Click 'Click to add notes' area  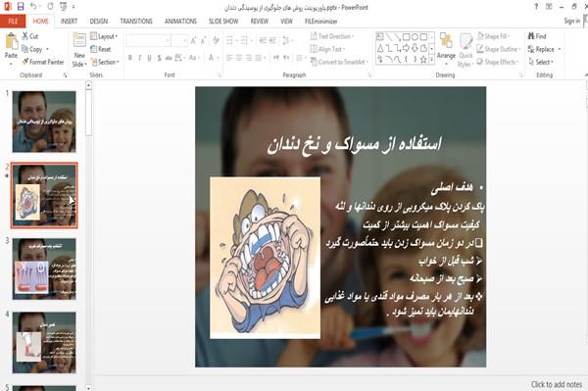pyautogui.click(x=556, y=384)
